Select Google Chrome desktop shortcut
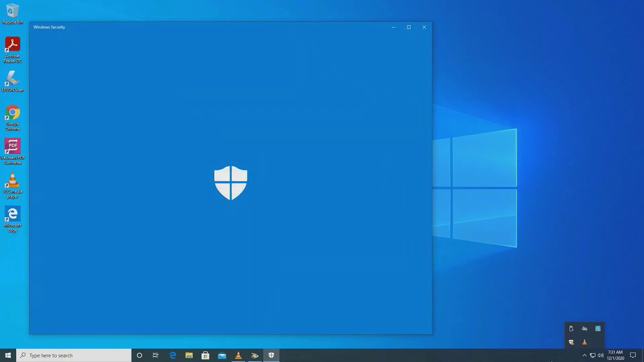 13,118
